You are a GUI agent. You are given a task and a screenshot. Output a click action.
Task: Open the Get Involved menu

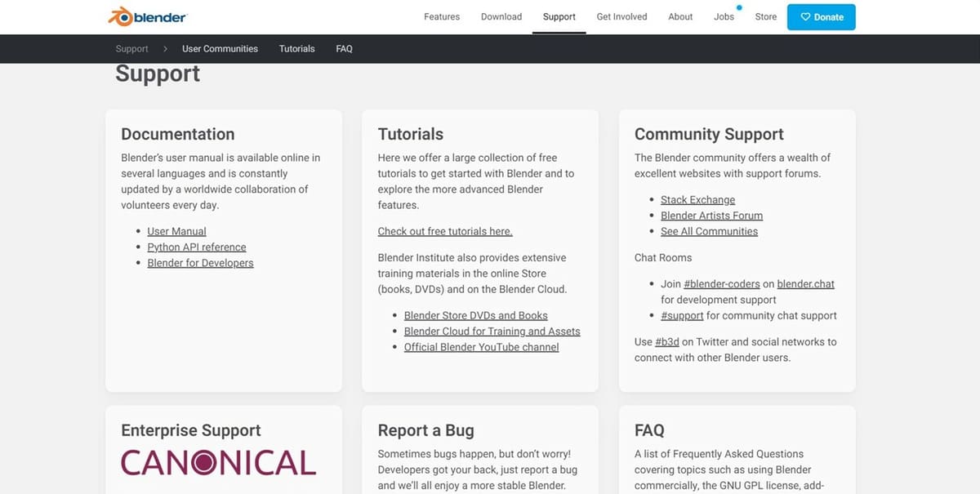point(622,17)
